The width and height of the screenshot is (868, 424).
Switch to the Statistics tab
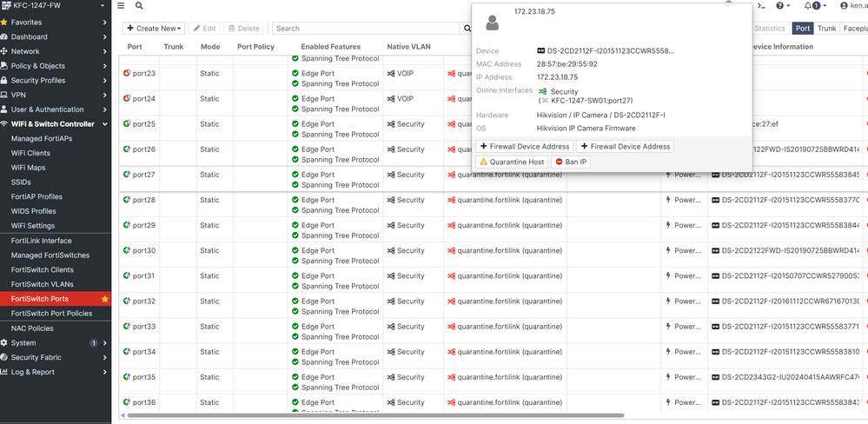tap(770, 28)
